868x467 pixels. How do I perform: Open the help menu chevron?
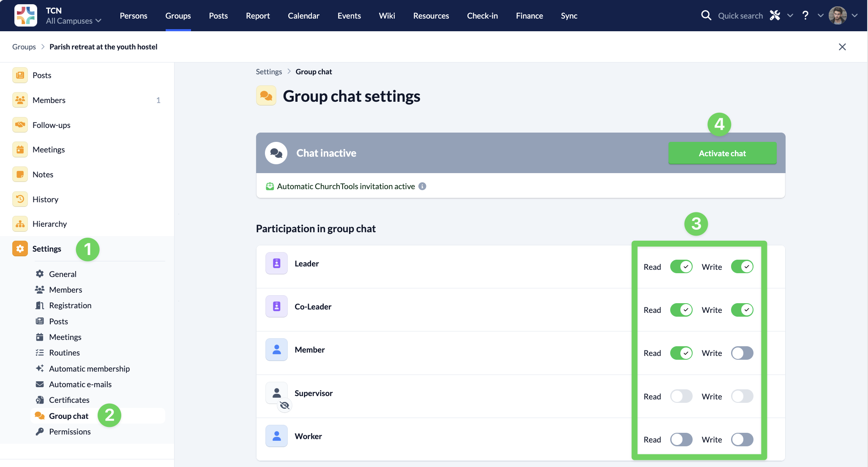[820, 15]
